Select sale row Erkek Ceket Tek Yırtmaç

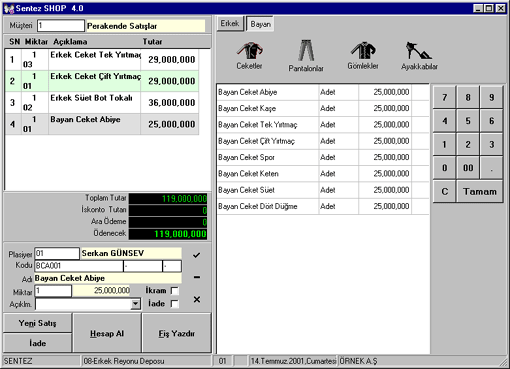102,60
